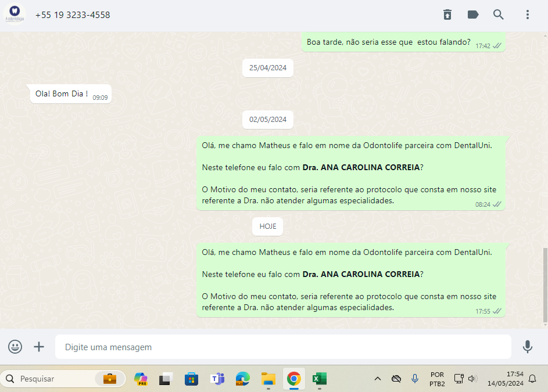The width and height of the screenshot is (548, 392).
Task: Click the message sent at 17:55
Action: coord(351,280)
